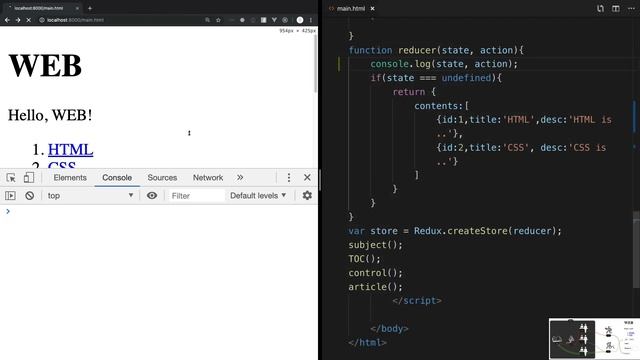Click the Redux.createStore(reducer) line

click(x=455, y=231)
